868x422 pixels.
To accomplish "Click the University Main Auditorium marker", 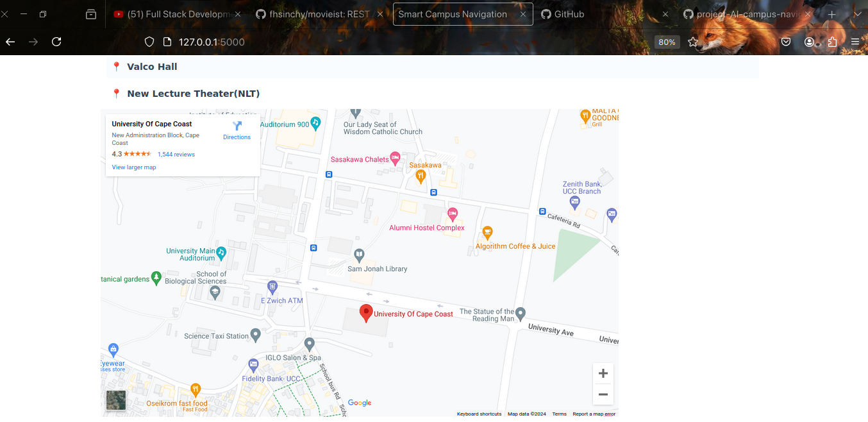I will [221, 252].
